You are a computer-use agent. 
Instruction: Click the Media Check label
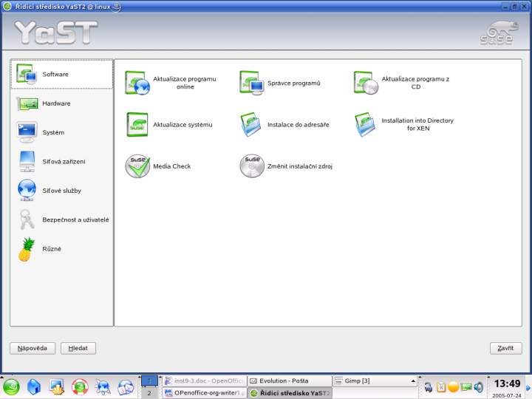(x=171, y=166)
